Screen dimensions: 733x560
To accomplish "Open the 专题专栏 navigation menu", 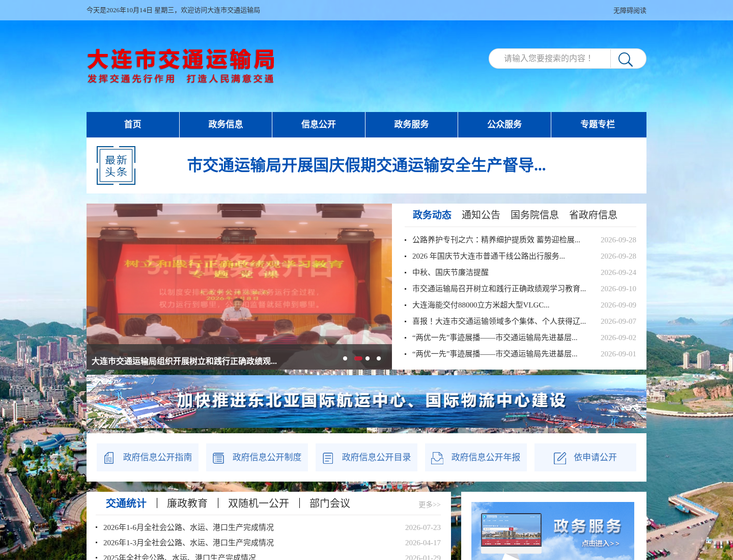I will (598, 124).
